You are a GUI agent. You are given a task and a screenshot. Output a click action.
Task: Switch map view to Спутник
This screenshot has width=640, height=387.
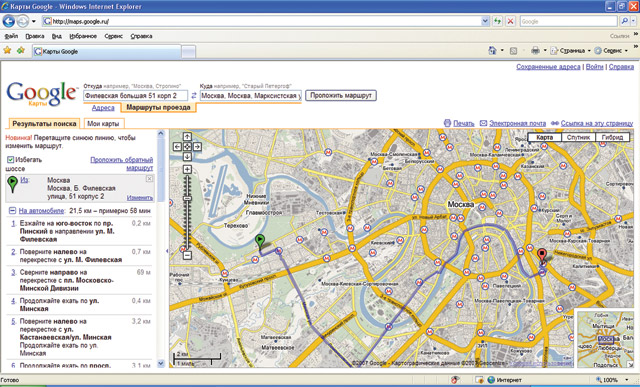click(x=578, y=138)
